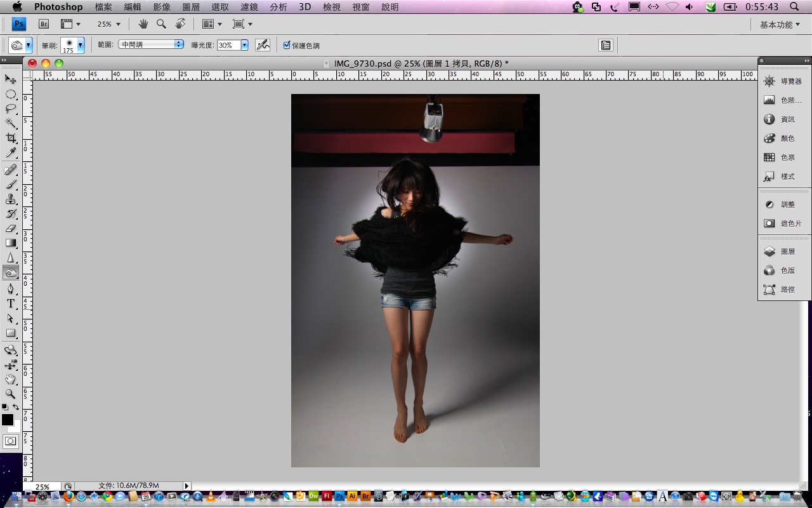Open the 檔案 menu
This screenshot has height=508, width=812.
tap(103, 7)
